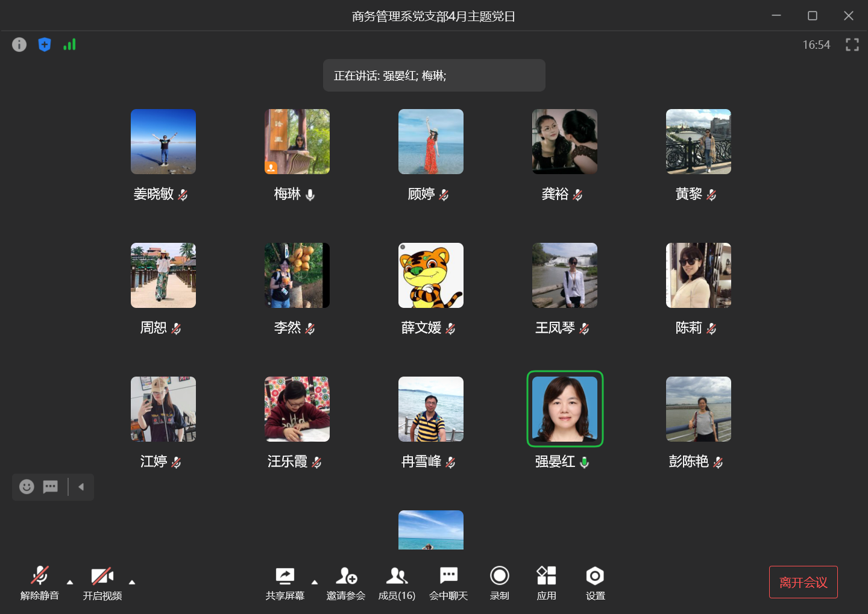Select 彭陈艳's avatar thumbnail

point(699,409)
